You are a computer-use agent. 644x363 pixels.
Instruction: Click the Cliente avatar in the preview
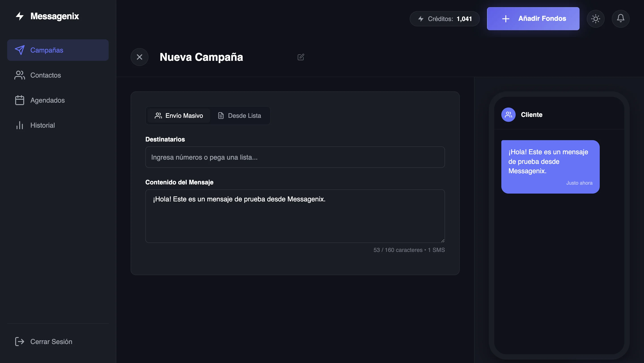(508, 115)
